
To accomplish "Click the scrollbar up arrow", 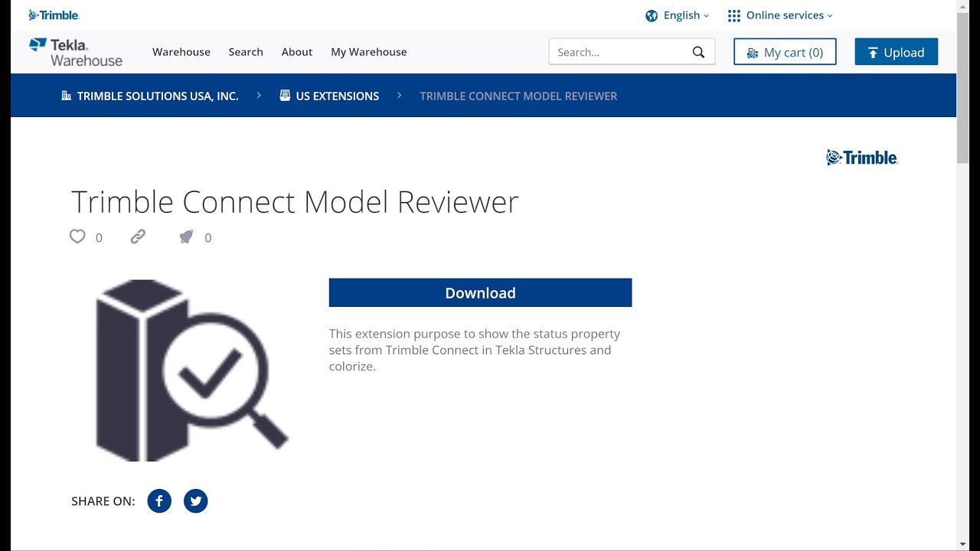I will click(963, 6).
